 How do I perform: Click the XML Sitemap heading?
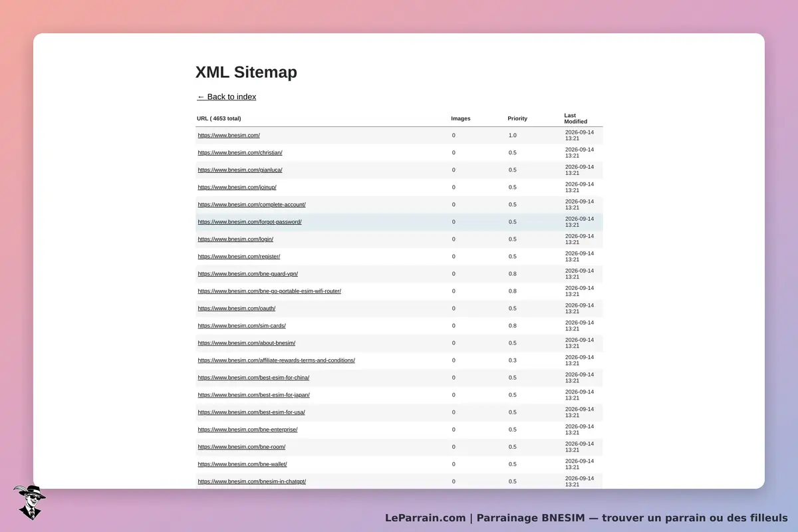point(246,72)
